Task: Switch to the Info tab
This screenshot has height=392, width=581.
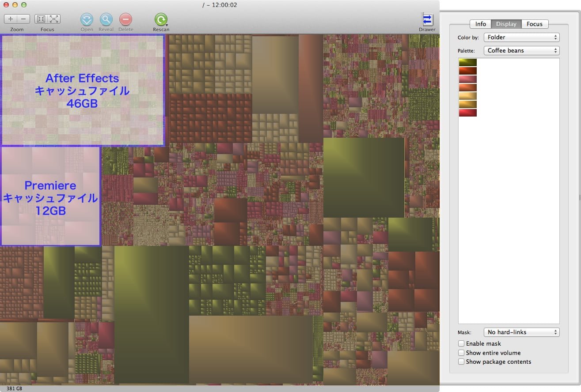Action: 480,24
